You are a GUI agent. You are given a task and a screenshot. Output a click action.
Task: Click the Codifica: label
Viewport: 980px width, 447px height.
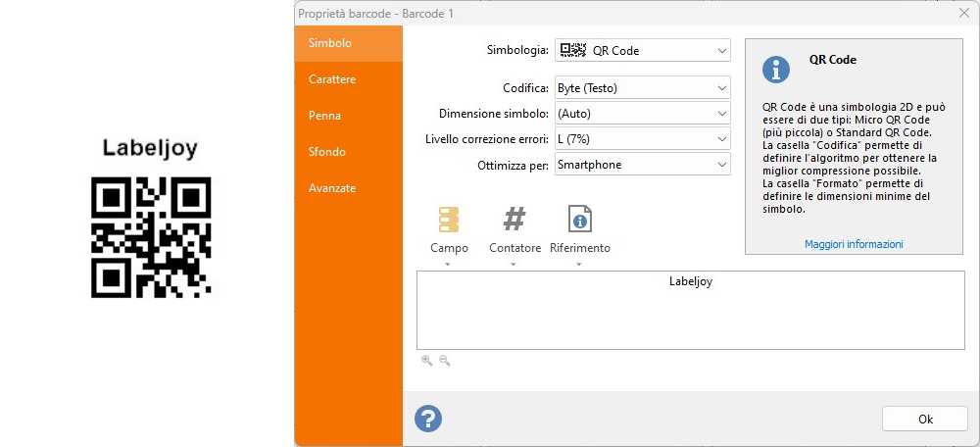point(526,88)
